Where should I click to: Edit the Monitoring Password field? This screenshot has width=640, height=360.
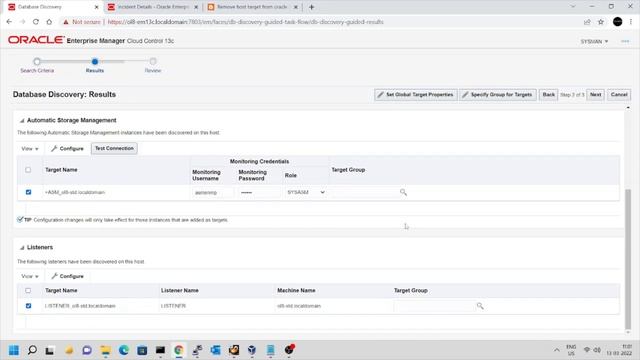260,192
